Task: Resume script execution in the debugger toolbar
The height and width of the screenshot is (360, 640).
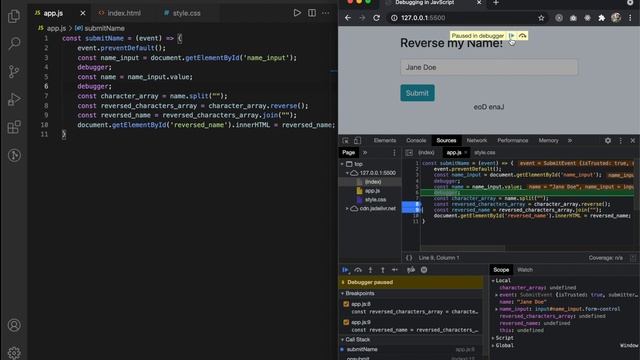Action: 345,270
